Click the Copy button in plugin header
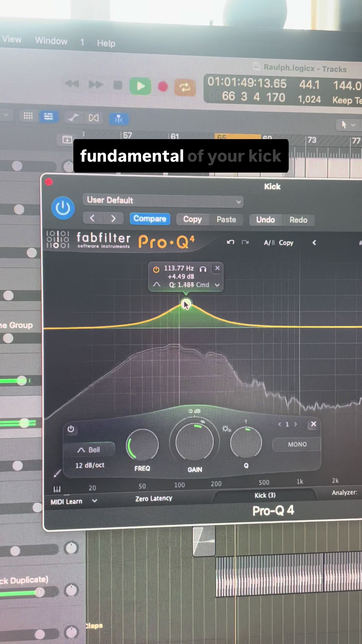This screenshot has width=362, height=644. tap(192, 219)
